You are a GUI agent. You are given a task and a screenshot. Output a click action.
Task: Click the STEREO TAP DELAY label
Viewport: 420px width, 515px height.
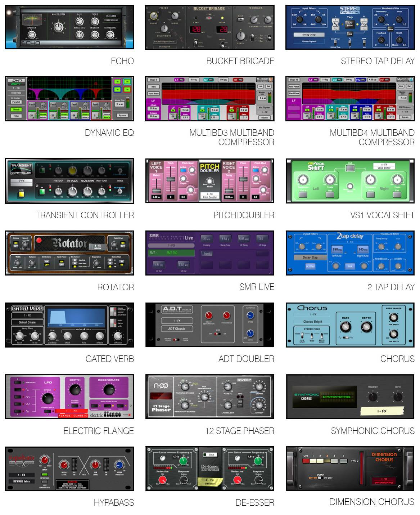[x=378, y=61]
